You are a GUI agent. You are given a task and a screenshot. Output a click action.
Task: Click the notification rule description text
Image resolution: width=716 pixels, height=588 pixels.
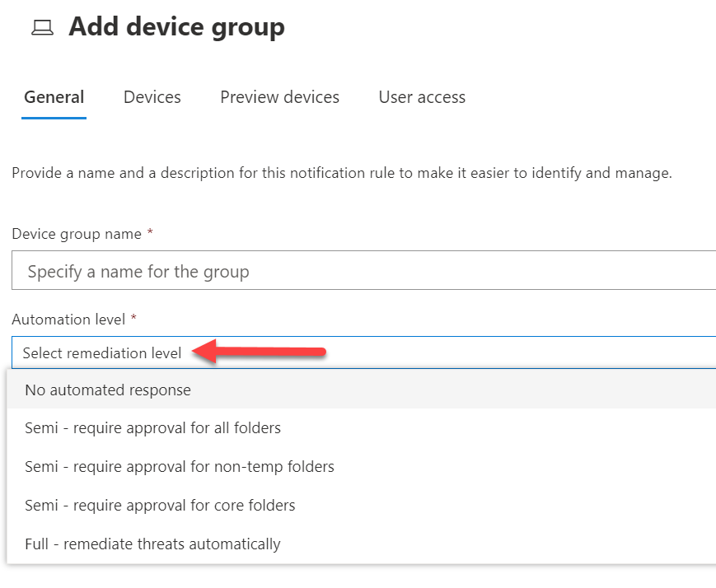pyautogui.click(x=342, y=174)
